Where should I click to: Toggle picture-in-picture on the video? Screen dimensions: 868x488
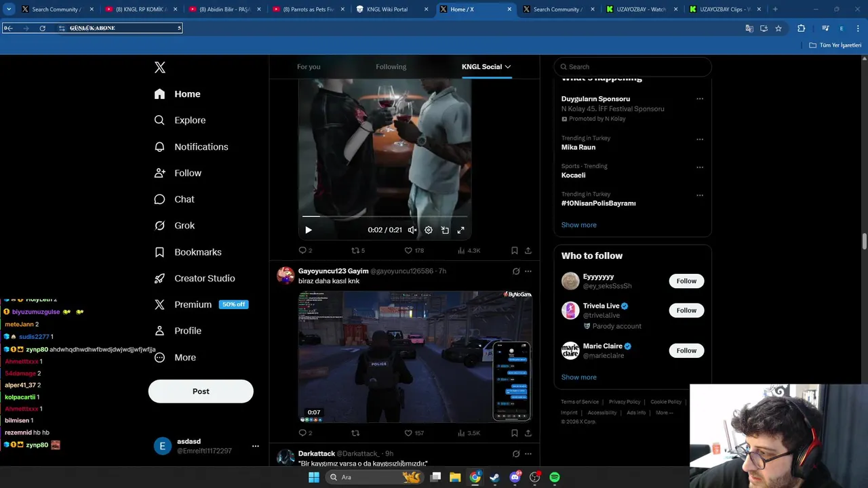445,230
